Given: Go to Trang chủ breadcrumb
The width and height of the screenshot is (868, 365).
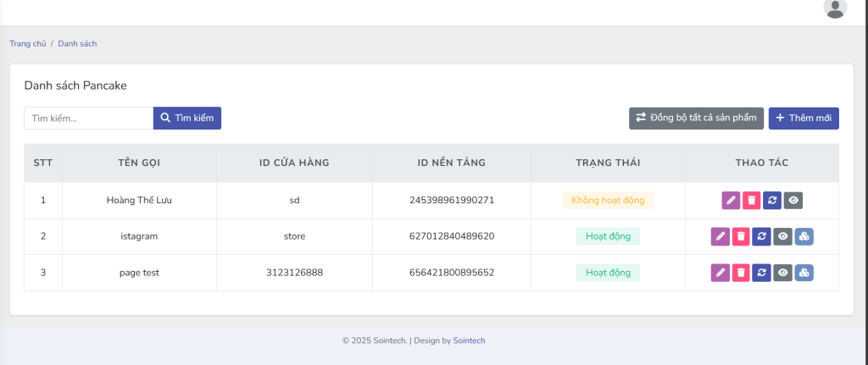Looking at the screenshot, I should click(27, 44).
